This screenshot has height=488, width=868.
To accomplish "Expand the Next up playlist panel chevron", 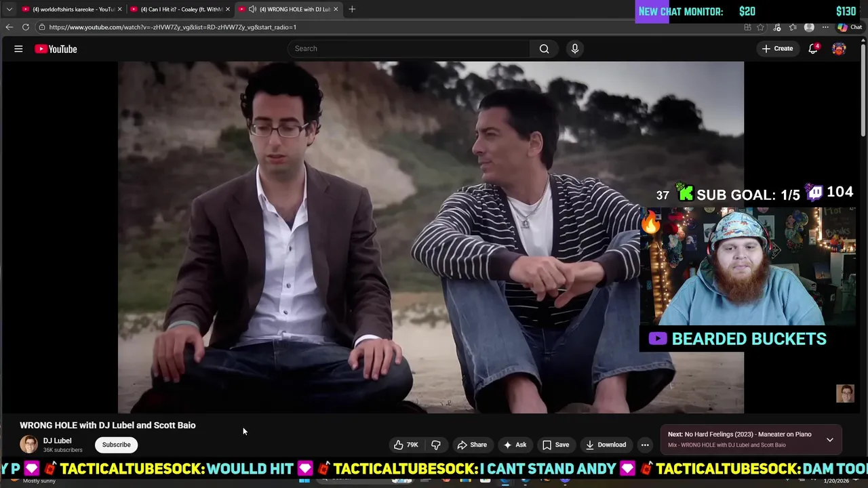I will coord(830,440).
